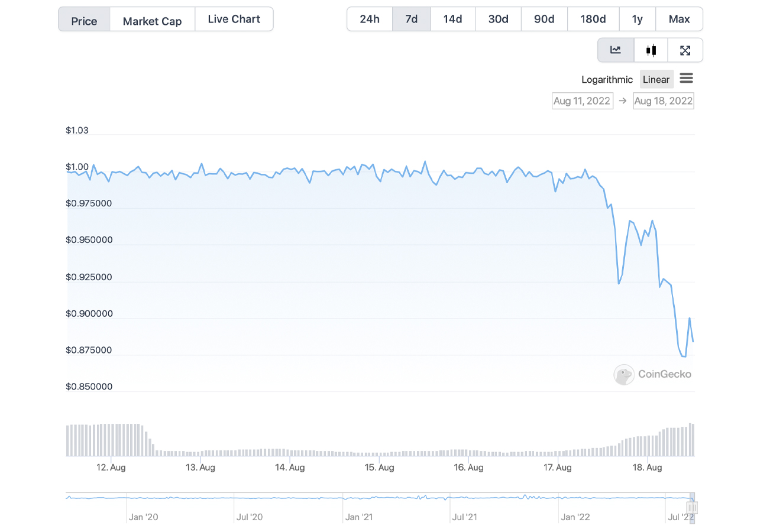Screen dimensions: 757x532
Task: Edit the Aug 11, 2022 start date
Action: [x=582, y=101]
